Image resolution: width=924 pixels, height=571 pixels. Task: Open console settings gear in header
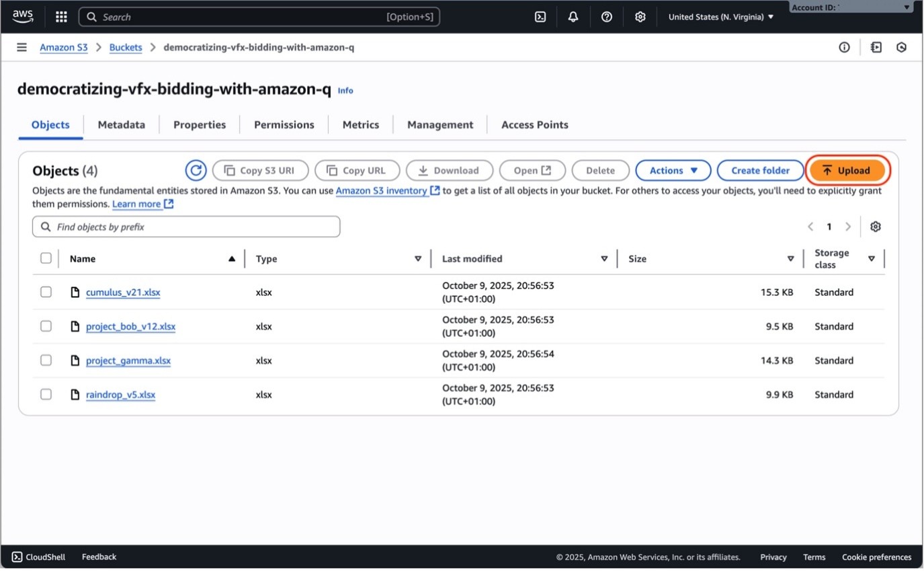[640, 17]
